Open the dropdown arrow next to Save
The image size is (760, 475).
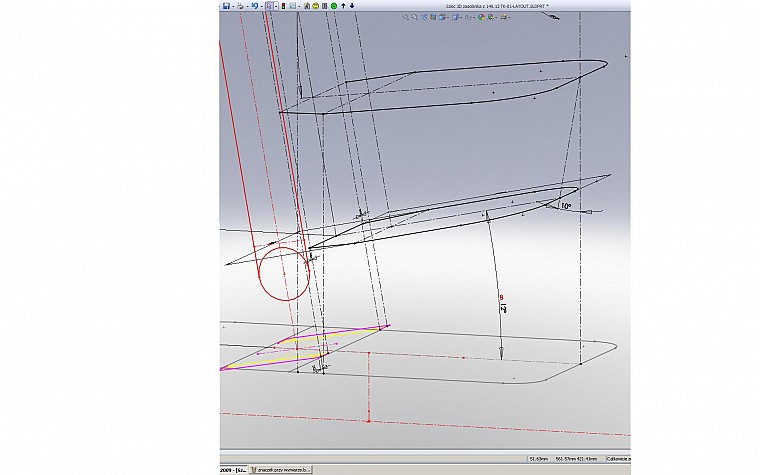coord(233,6)
